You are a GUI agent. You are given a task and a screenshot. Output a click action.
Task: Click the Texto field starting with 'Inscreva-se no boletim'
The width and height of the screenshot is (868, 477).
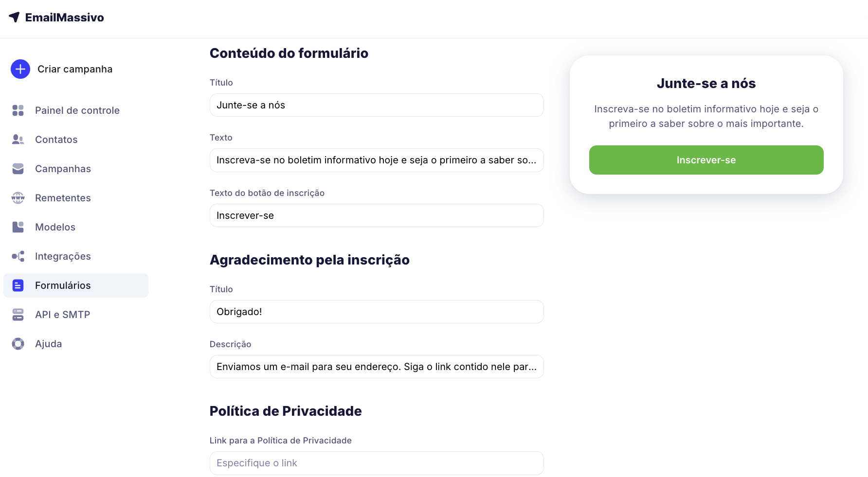376,160
